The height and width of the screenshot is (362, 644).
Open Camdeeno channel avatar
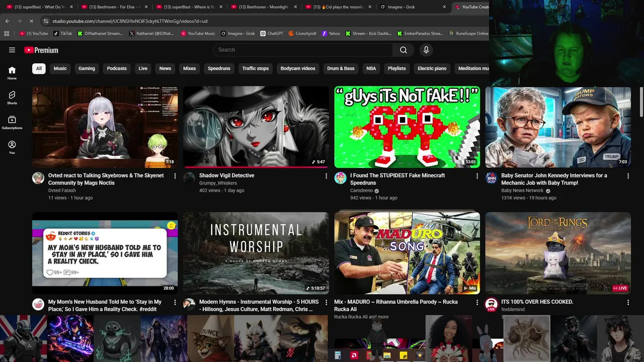point(340,178)
